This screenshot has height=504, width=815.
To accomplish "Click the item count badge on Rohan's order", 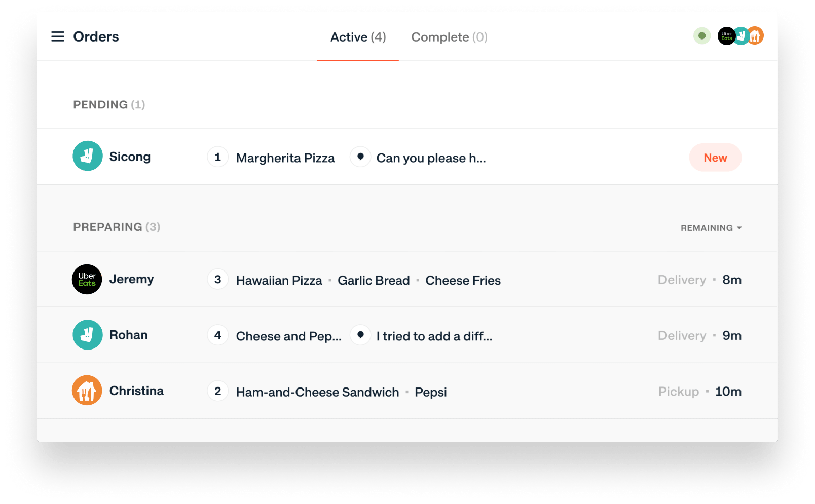I will [218, 335].
